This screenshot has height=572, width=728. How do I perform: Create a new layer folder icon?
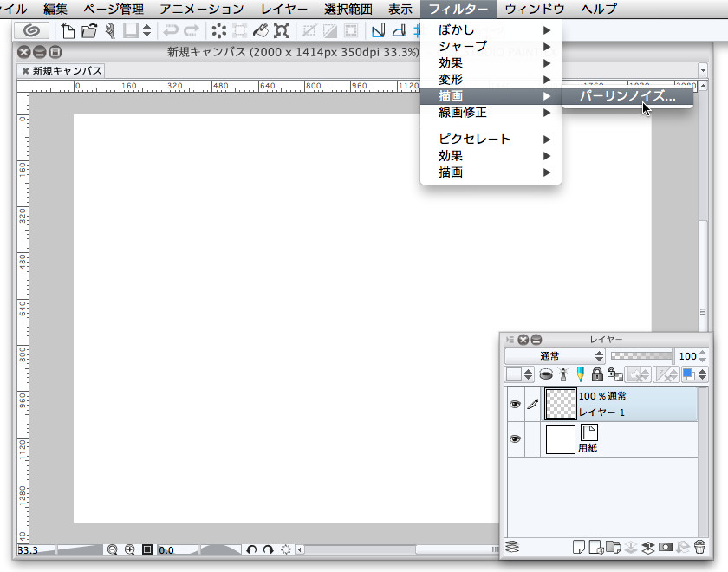pos(614,547)
